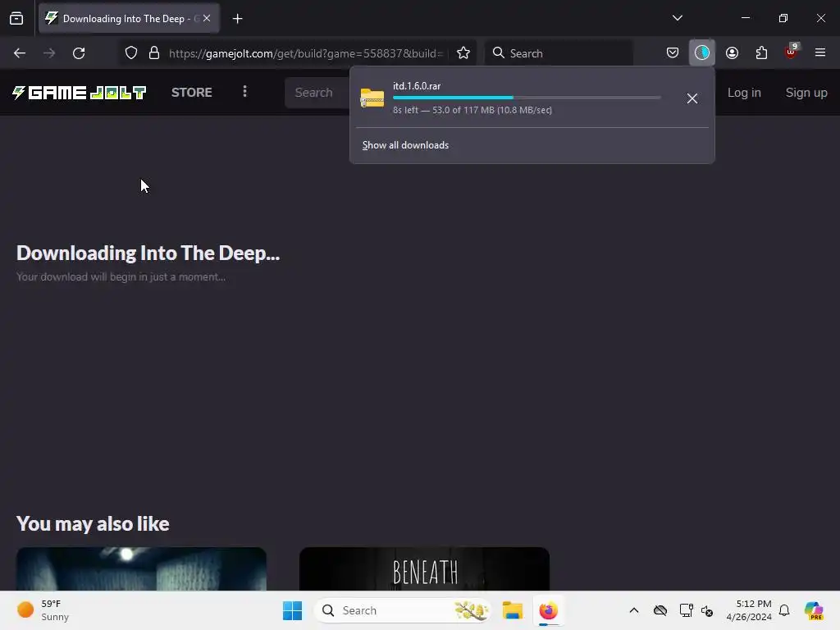
Task: Minimize the Firefox window
Action: click(x=746, y=18)
